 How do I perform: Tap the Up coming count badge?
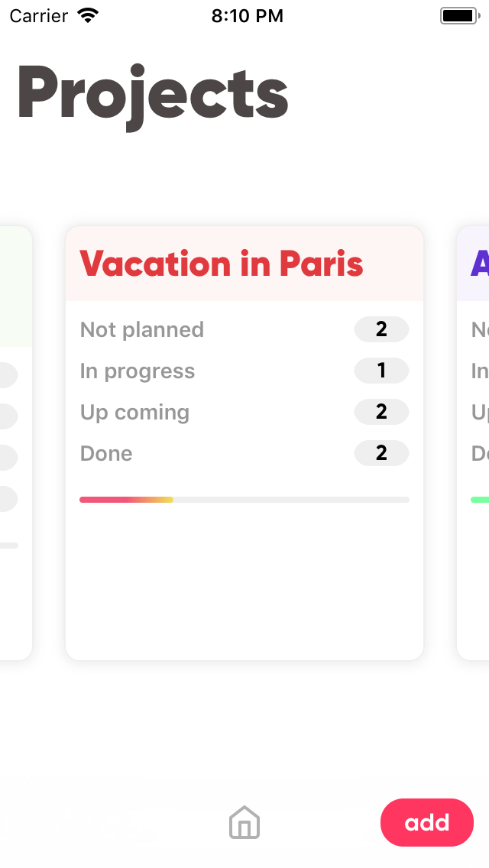coord(381,413)
